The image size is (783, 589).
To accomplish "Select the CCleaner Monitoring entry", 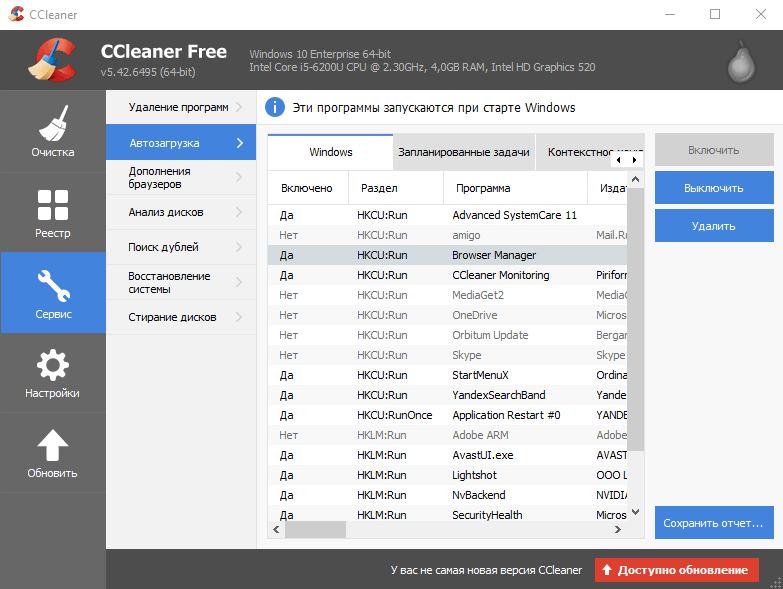I will coord(447,275).
